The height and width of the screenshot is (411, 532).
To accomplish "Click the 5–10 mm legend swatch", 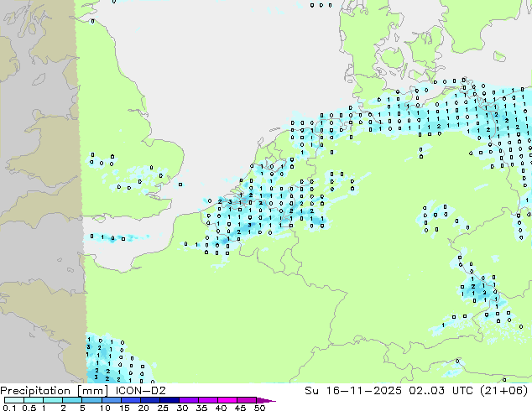I will pos(91,400).
